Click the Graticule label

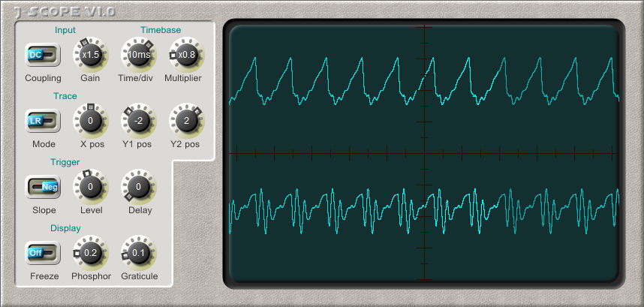click(139, 276)
